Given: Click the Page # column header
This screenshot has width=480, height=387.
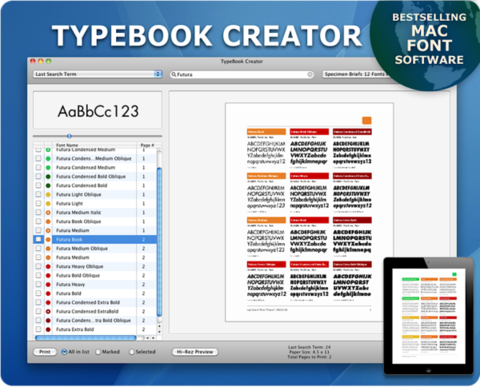Looking at the screenshot, I should click(147, 145).
